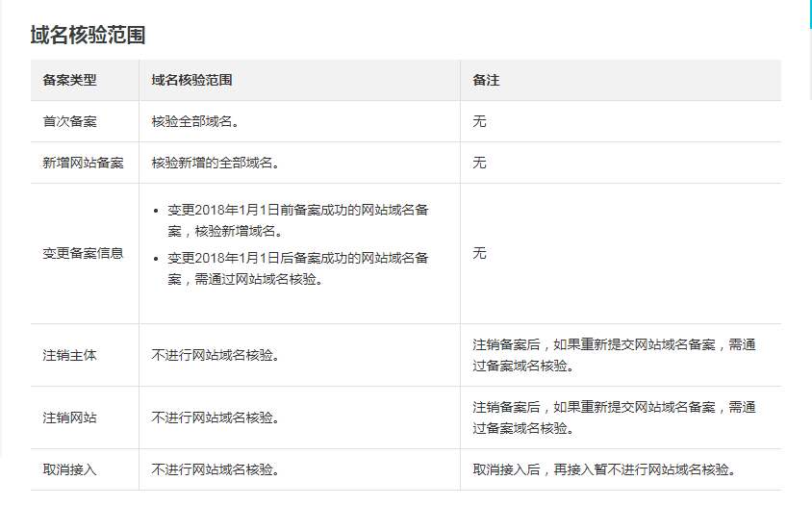Click 无 in the 变更备案信息 row
This screenshot has width=812, height=506.
pyautogui.click(x=479, y=254)
